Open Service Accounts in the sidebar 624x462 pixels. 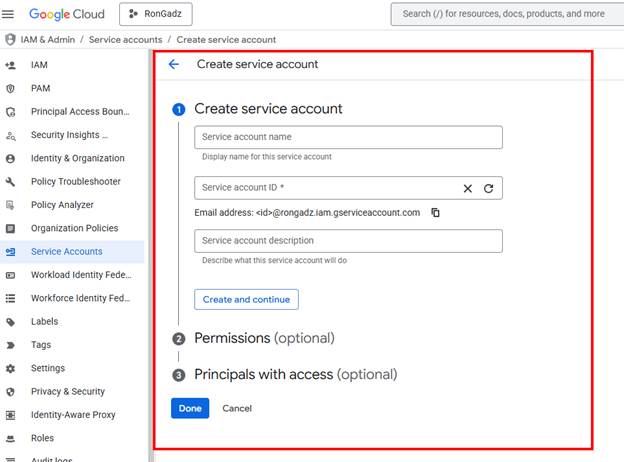tap(66, 252)
